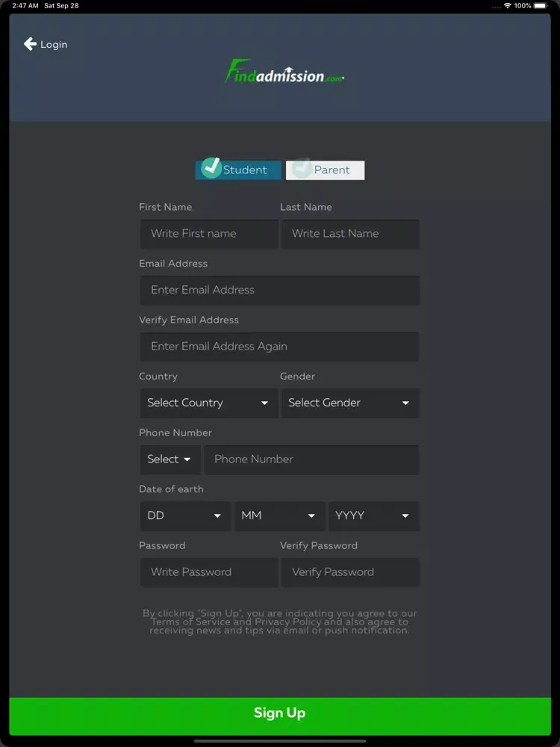This screenshot has height=747, width=560.
Task: Click the checkmark icon on Student
Action: [x=211, y=167]
